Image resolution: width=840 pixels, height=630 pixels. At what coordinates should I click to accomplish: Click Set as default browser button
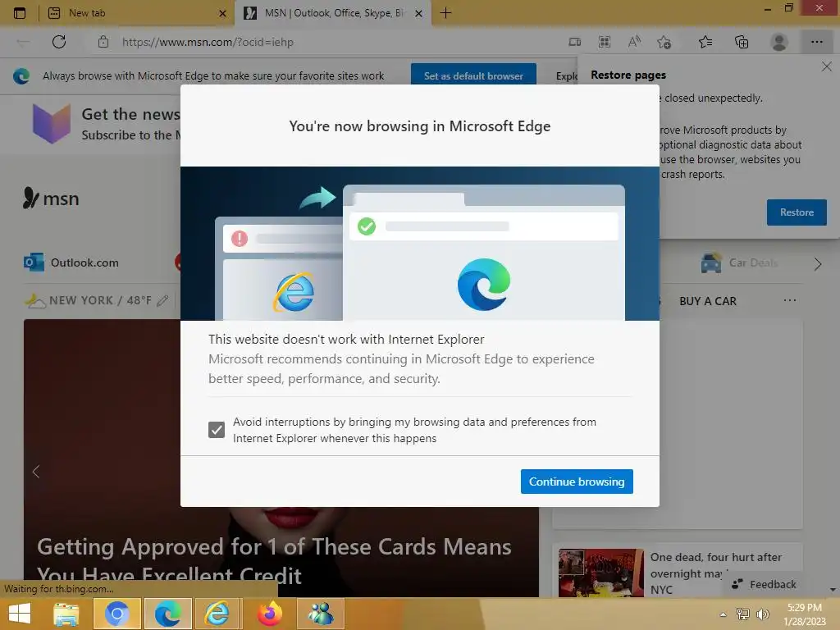[x=473, y=75]
